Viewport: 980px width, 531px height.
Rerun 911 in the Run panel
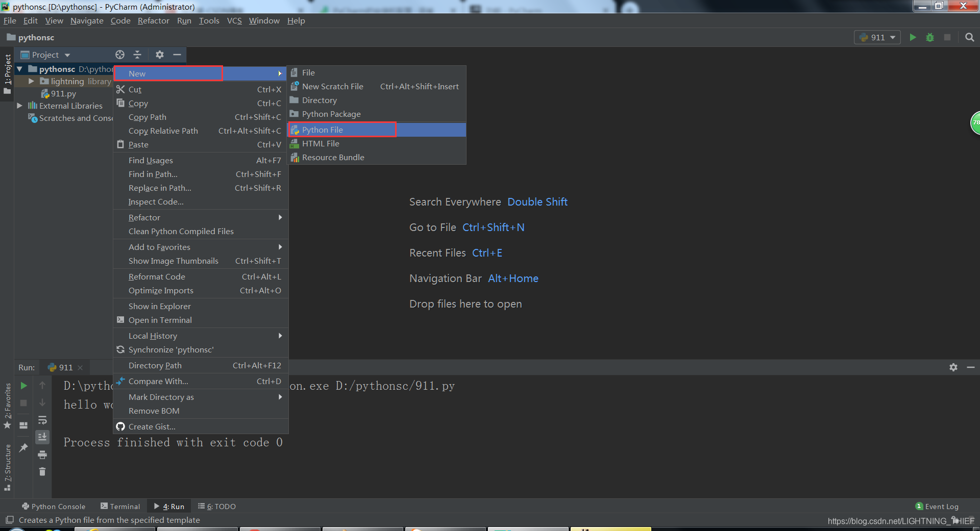click(x=23, y=386)
